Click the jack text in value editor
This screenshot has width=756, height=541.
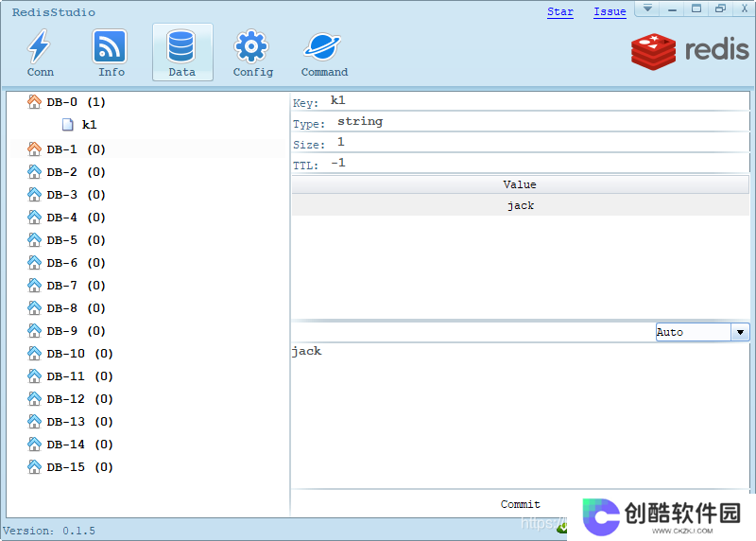pyautogui.click(x=306, y=351)
